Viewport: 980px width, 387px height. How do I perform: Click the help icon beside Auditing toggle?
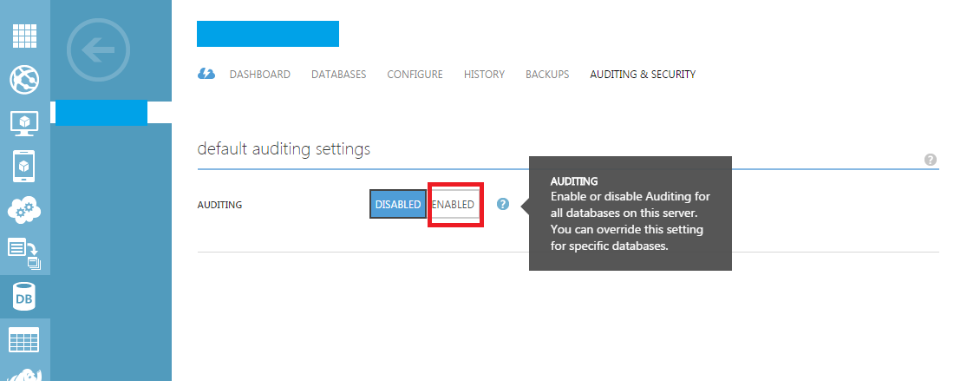click(x=503, y=204)
